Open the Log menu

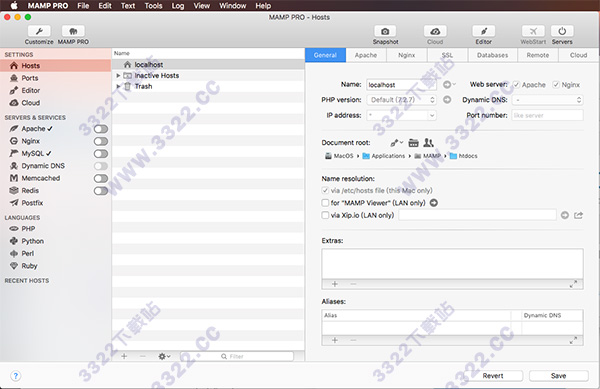pyautogui.click(x=178, y=6)
